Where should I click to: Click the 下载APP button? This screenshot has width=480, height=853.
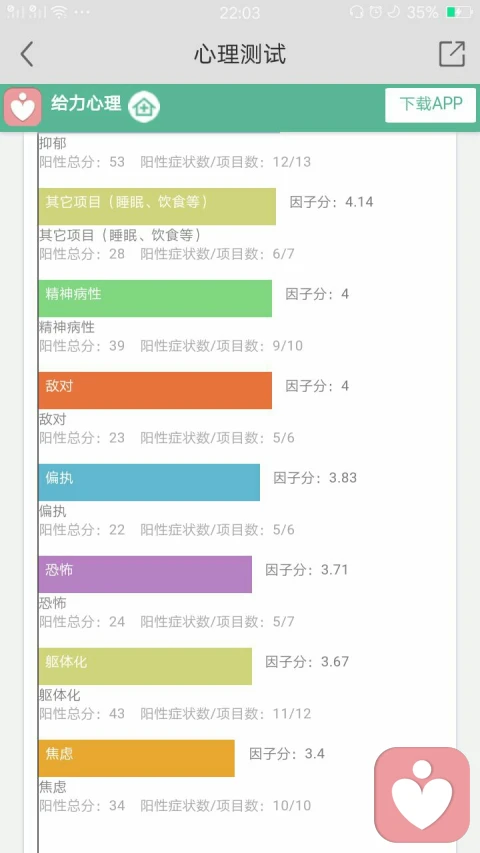[430, 105]
